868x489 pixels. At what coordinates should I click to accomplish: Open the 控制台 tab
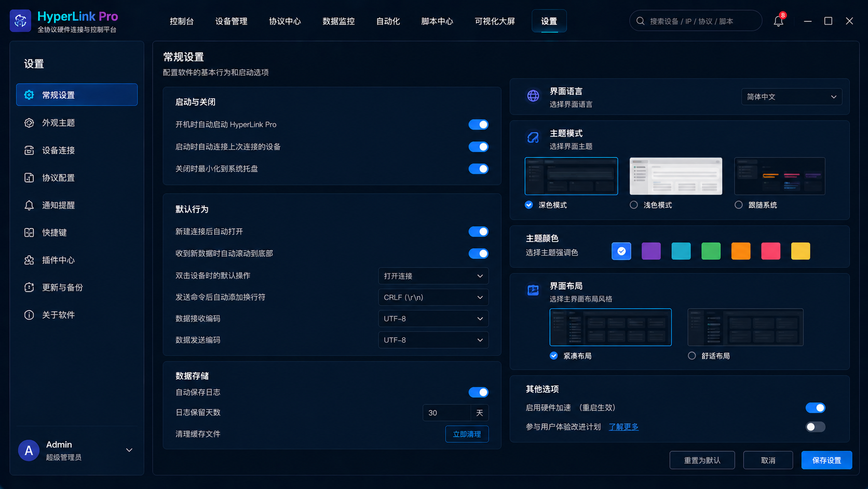182,21
